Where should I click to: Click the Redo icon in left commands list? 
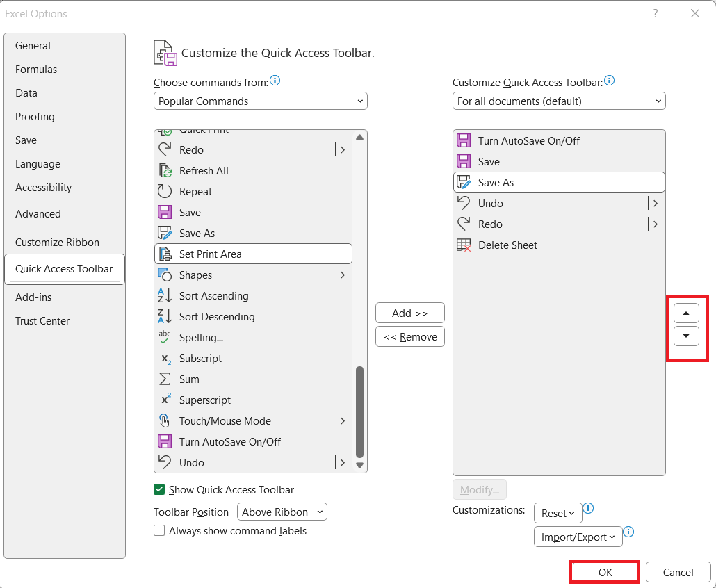(x=164, y=149)
